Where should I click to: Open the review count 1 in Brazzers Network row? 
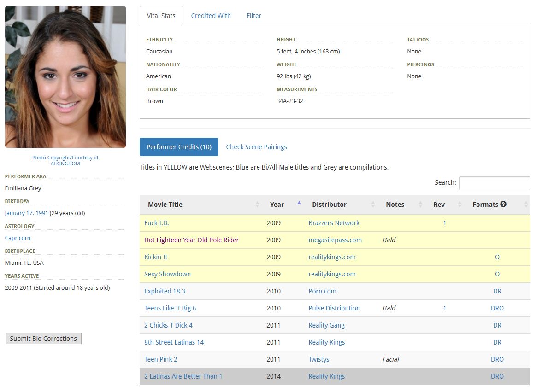pyautogui.click(x=444, y=223)
